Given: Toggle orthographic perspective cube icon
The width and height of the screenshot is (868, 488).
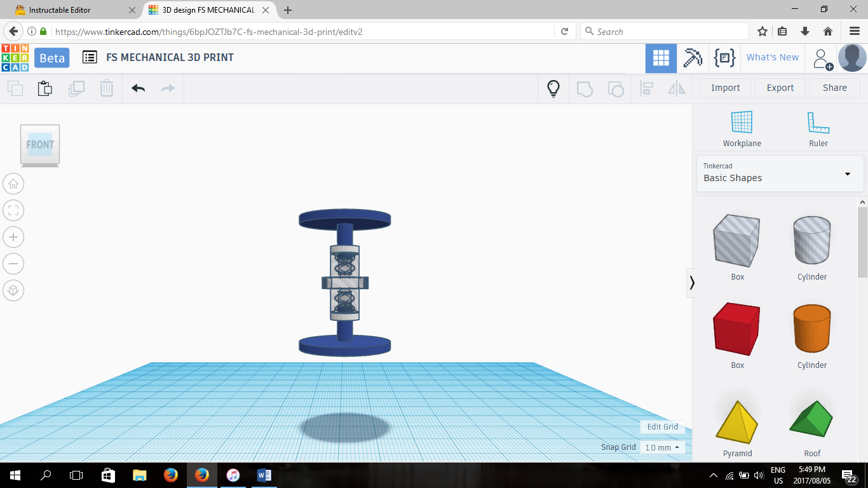Looking at the screenshot, I should tap(13, 291).
